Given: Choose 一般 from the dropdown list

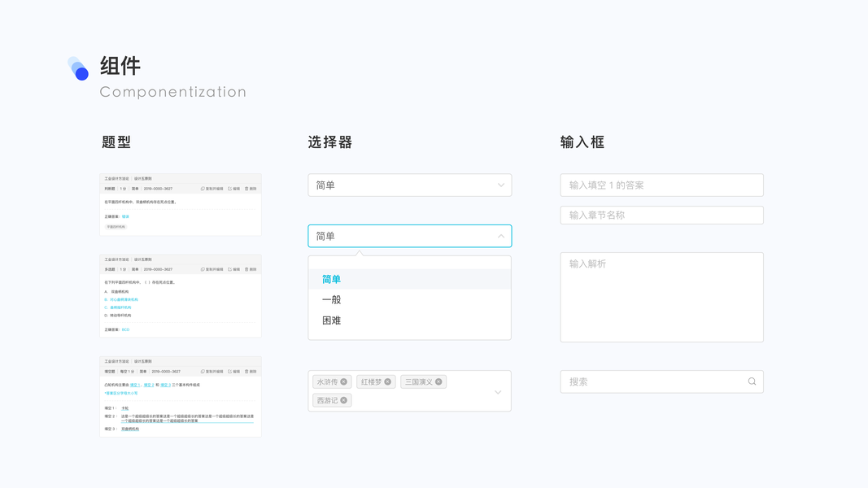Looking at the screenshot, I should [331, 300].
